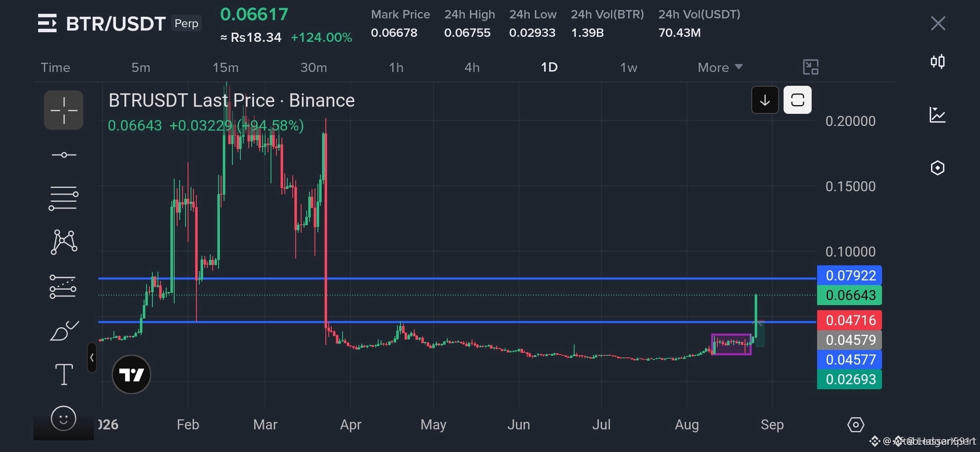Viewport: 980px width, 452px height.
Task: Click the Rs18.34 converted price
Action: [x=251, y=37]
